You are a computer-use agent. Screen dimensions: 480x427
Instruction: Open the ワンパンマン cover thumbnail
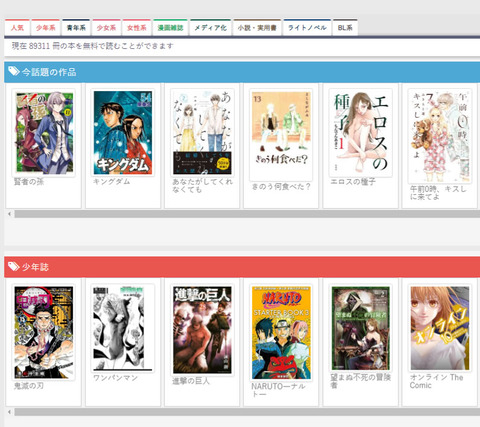click(123, 328)
